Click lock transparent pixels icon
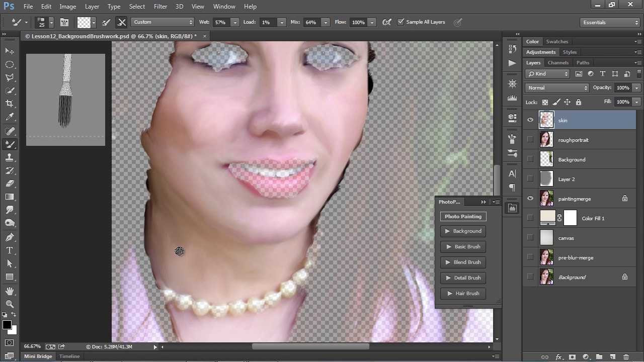Screen dimensions: 644x362 [545, 102]
